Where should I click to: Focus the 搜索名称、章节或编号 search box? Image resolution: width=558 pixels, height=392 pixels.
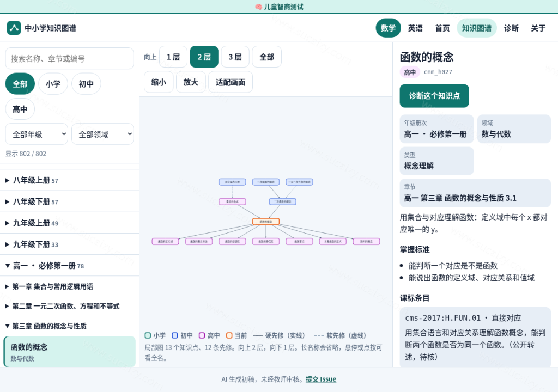(x=69, y=58)
